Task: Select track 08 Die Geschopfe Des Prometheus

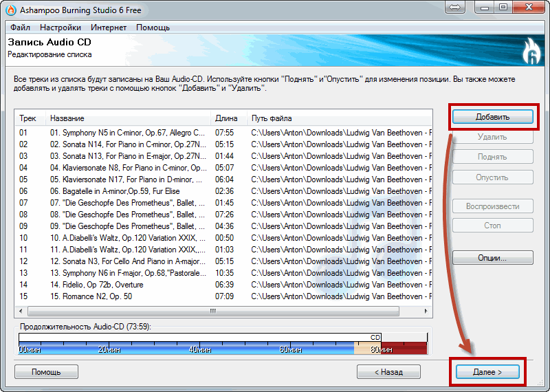Action: 223,215
